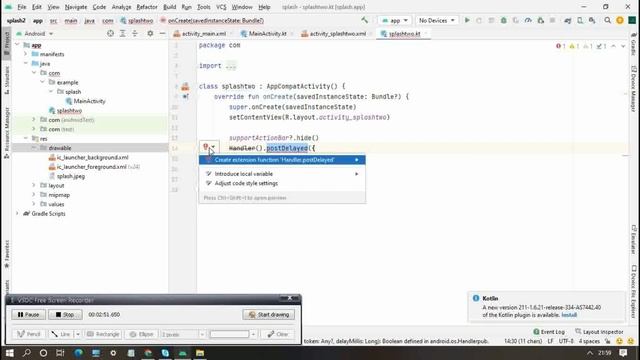Click the Make Project hammer icon
The image size is (640, 360).
point(364,20)
